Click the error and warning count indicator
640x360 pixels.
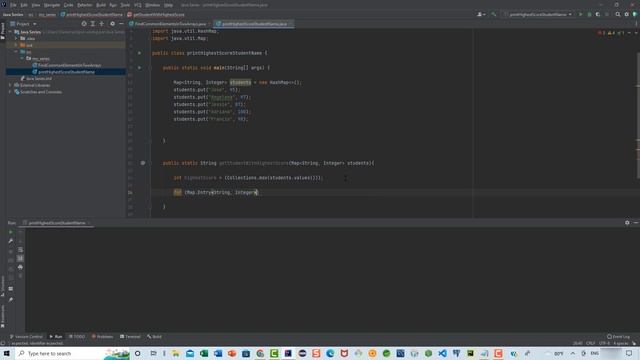[611, 33]
